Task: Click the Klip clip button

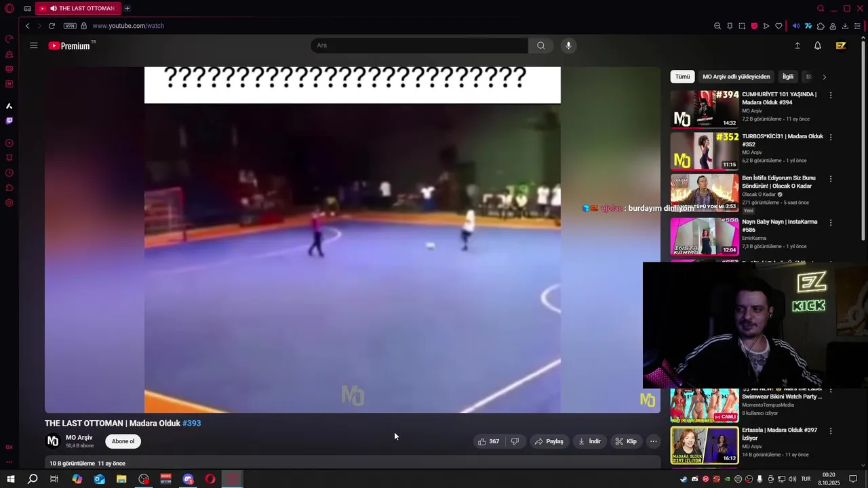Action: 625,441
